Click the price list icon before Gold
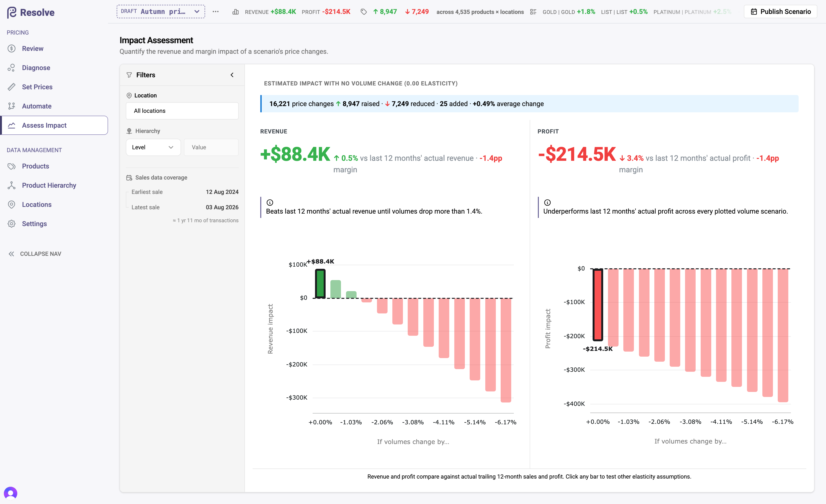Viewport: 826px width, 504px height. [533, 12]
